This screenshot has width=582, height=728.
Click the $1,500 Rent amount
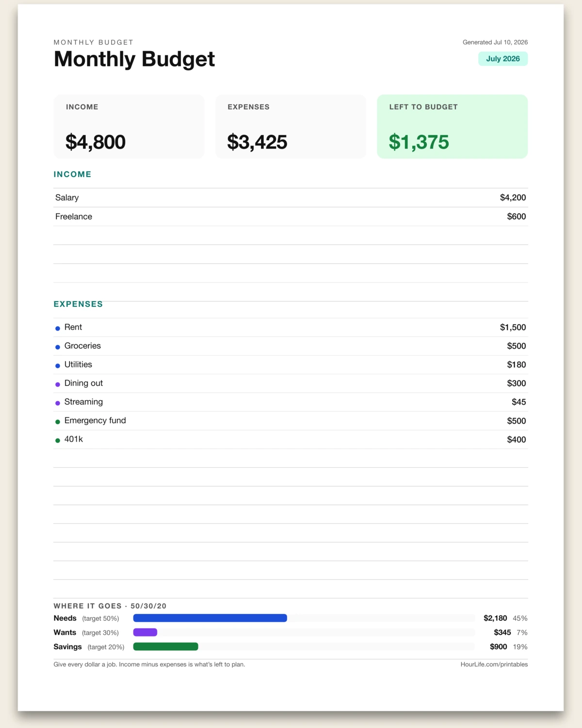(x=513, y=327)
